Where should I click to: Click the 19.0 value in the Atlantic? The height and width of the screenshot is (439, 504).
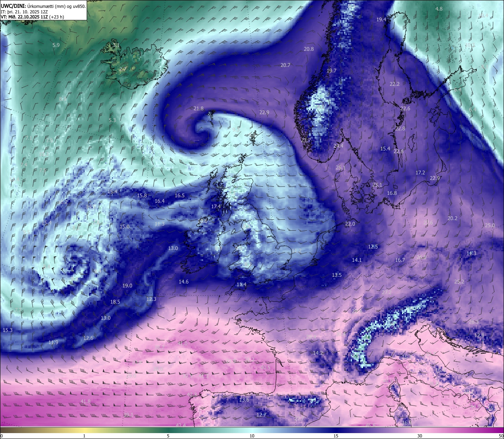[127, 285]
